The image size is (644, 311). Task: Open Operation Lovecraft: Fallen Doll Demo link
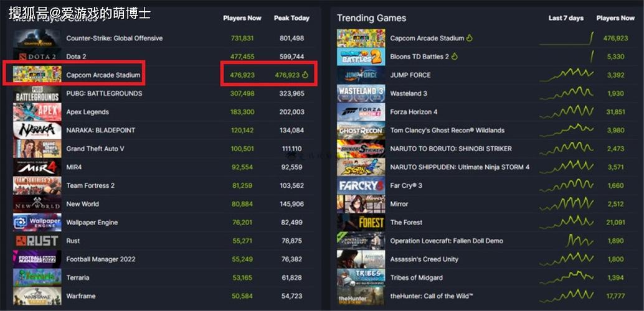(x=447, y=241)
